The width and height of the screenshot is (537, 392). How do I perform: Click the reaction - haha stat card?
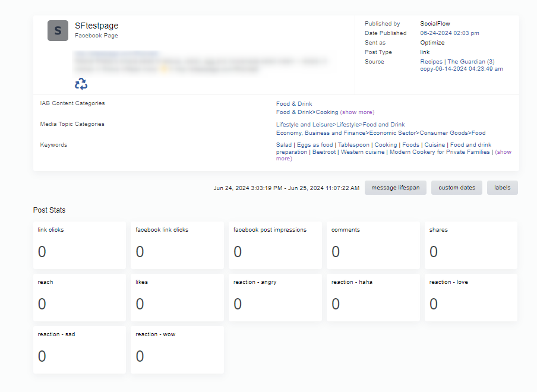click(x=373, y=298)
